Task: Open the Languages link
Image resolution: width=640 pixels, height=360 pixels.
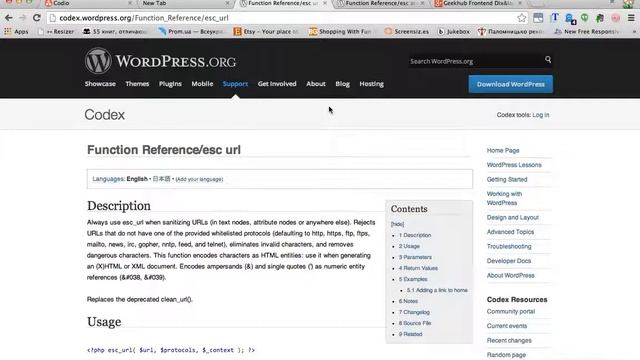Action: (x=108, y=179)
